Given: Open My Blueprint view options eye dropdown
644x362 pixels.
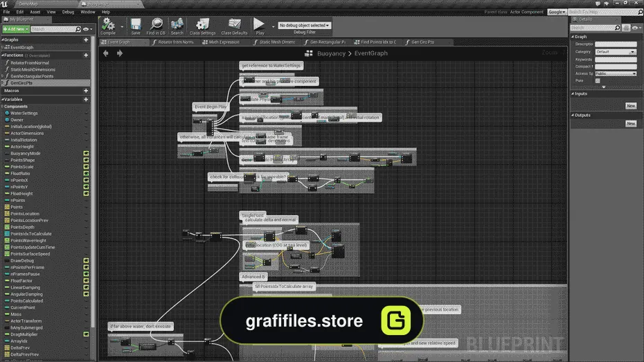Looking at the screenshot, I should coord(88,29).
